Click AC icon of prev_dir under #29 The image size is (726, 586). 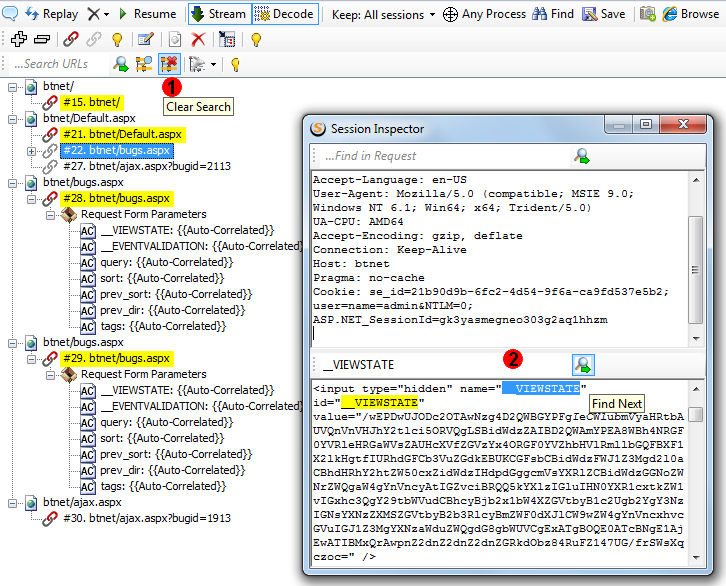click(88, 471)
